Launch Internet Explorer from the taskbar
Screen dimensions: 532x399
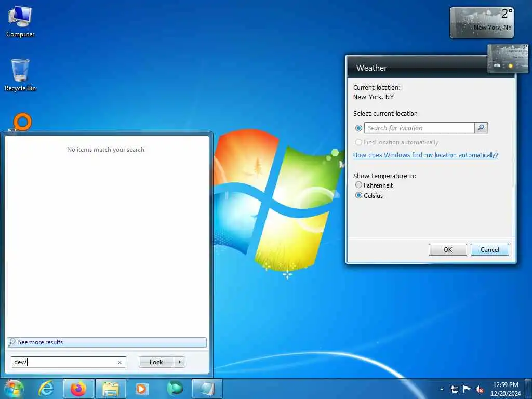(x=46, y=389)
